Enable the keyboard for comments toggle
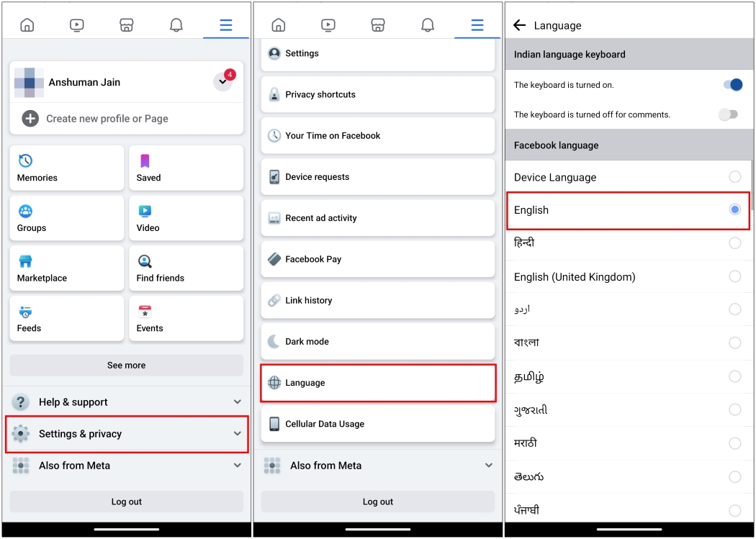756x539 pixels. (x=729, y=114)
